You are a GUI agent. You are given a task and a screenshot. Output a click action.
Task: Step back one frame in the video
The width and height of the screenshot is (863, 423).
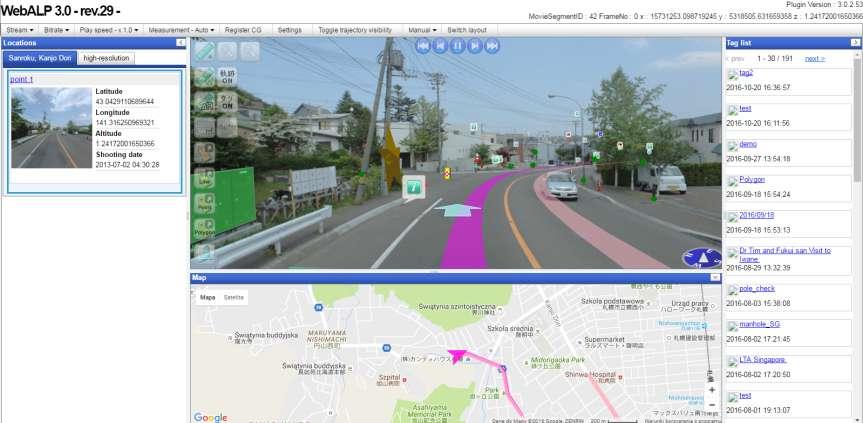coord(440,46)
